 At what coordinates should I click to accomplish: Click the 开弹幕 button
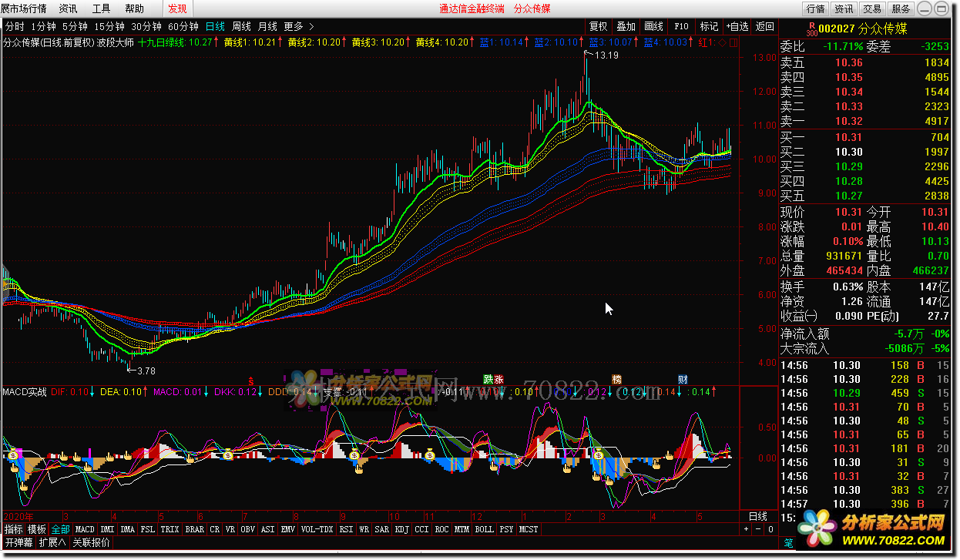(18, 542)
